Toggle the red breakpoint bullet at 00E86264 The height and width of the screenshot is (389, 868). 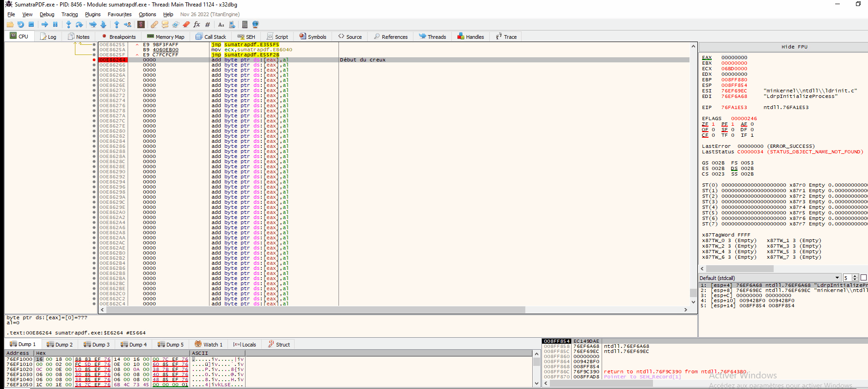tap(94, 60)
